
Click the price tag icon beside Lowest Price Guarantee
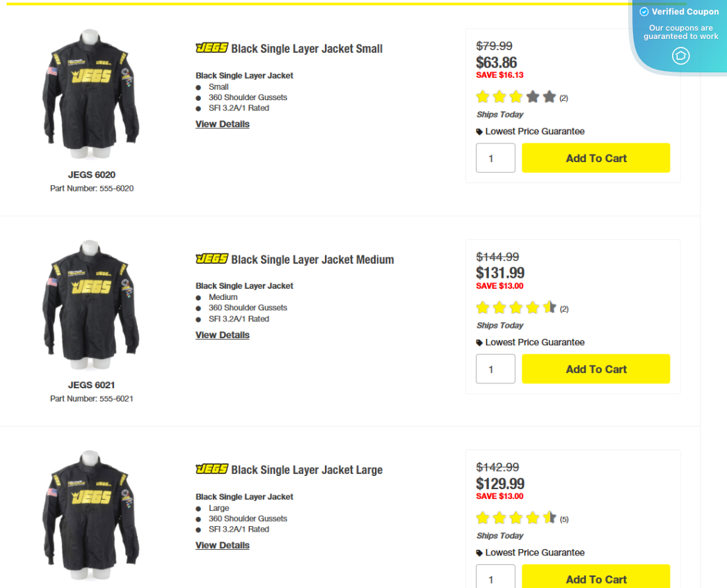tap(478, 131)
